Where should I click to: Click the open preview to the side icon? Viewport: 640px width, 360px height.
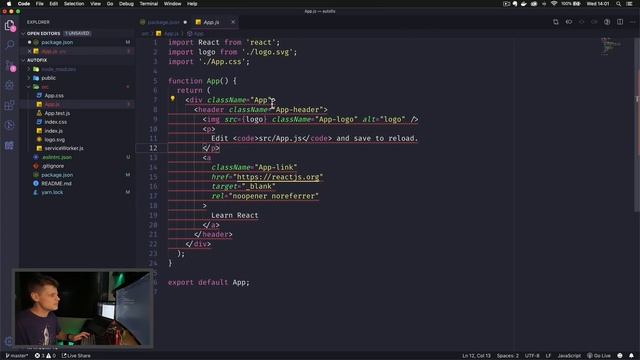pos(607,22)
